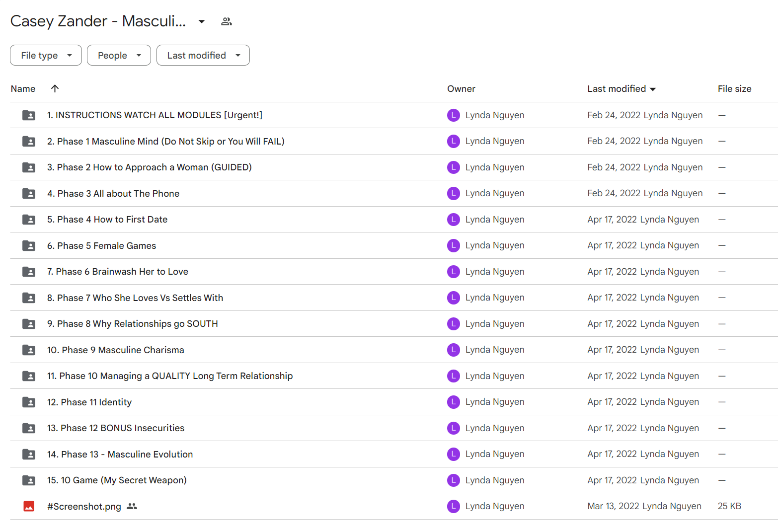The image size is (778, 532).
Task: Click 'Mar 13, 2022' modified date for #Screenshot.png
Action: [613, 506]
